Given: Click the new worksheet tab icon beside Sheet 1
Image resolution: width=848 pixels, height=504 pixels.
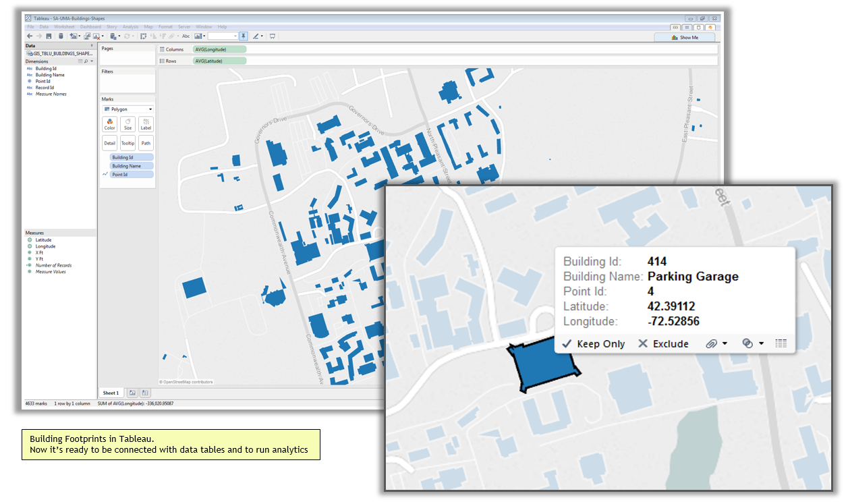Looking at the screenshot, I should [132, 393].
